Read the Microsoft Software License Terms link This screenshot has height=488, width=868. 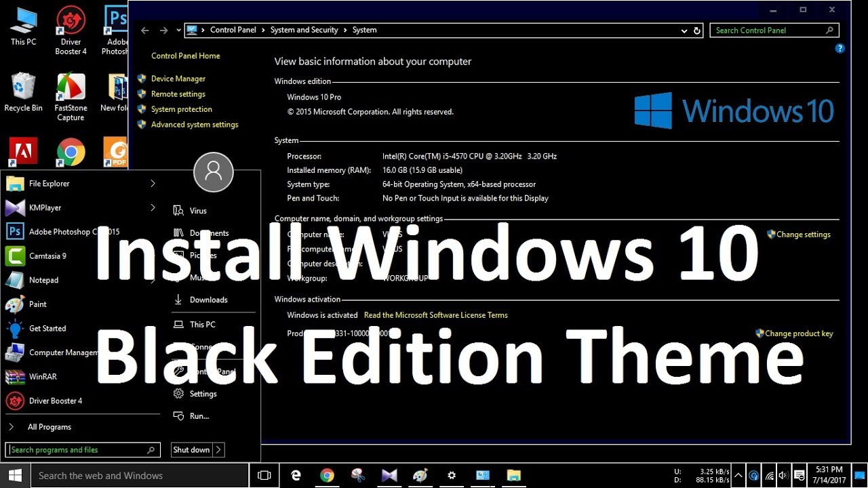436,315
